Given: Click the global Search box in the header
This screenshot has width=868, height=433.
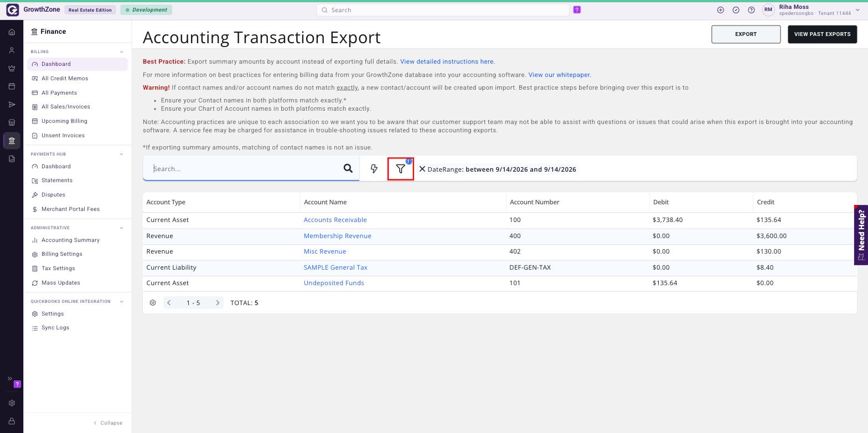Looking at the screenshot, I should 443,10.
